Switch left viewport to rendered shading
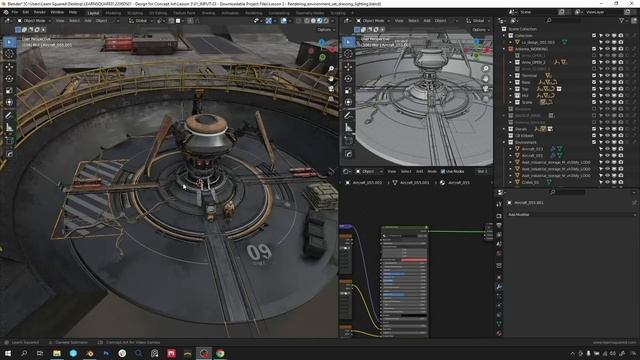640x360 pixels. point(326,20)
